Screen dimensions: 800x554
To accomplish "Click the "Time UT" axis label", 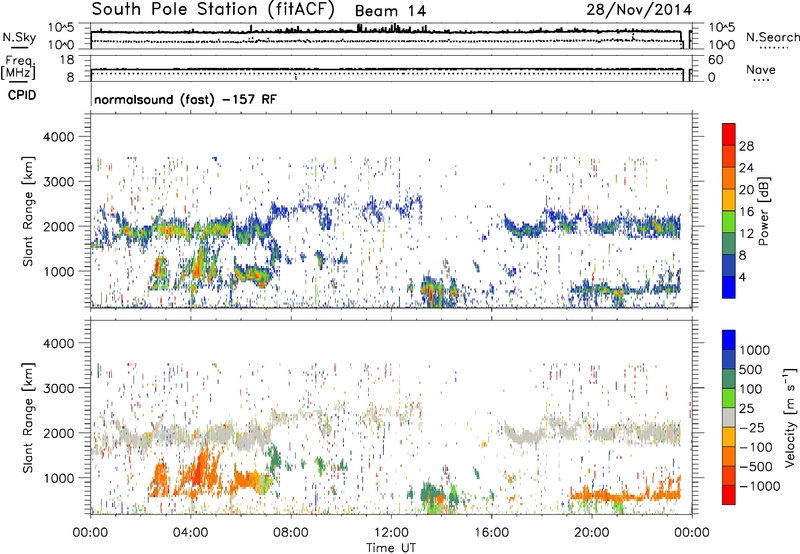I will tap(391, 547).
